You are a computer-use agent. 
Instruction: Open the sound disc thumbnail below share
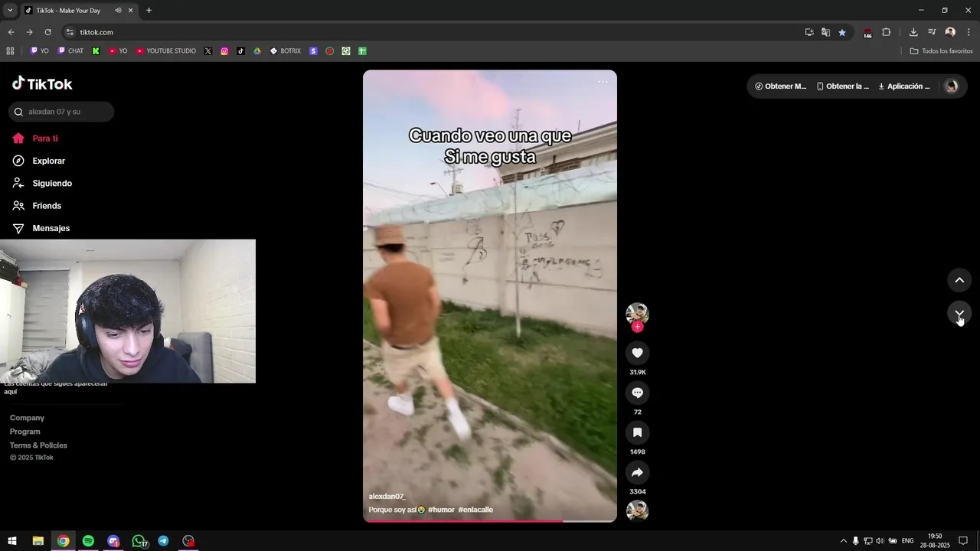tap(637, 510)
